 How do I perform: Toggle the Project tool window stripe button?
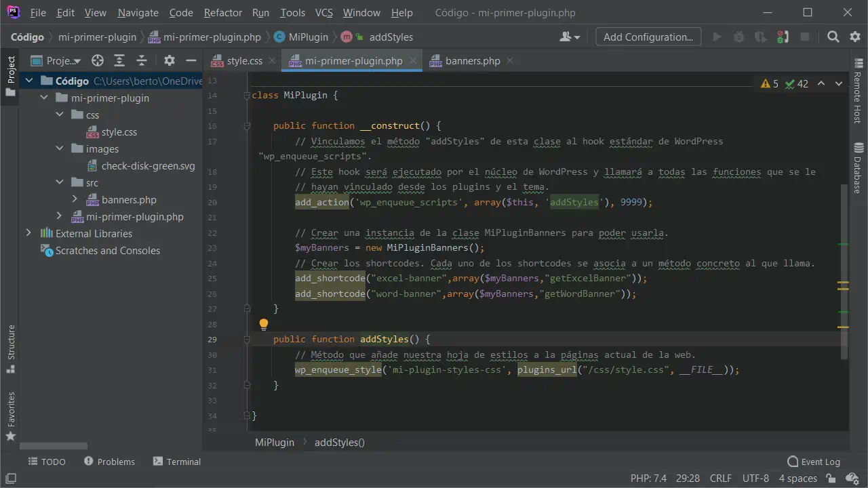[10, 75]
